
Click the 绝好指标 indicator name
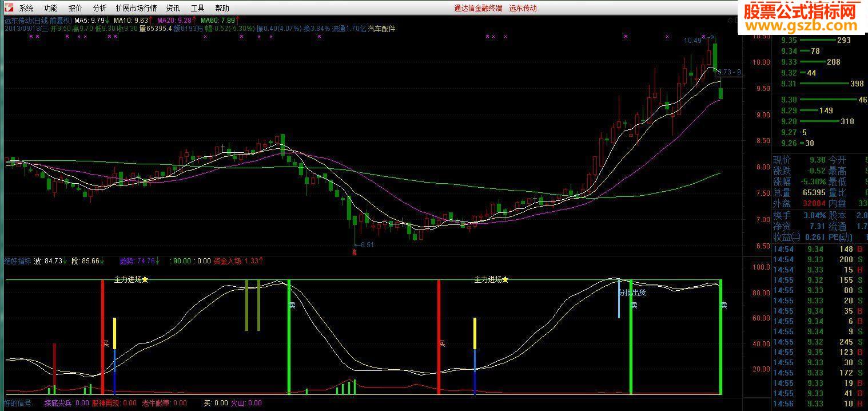(17, 261)
